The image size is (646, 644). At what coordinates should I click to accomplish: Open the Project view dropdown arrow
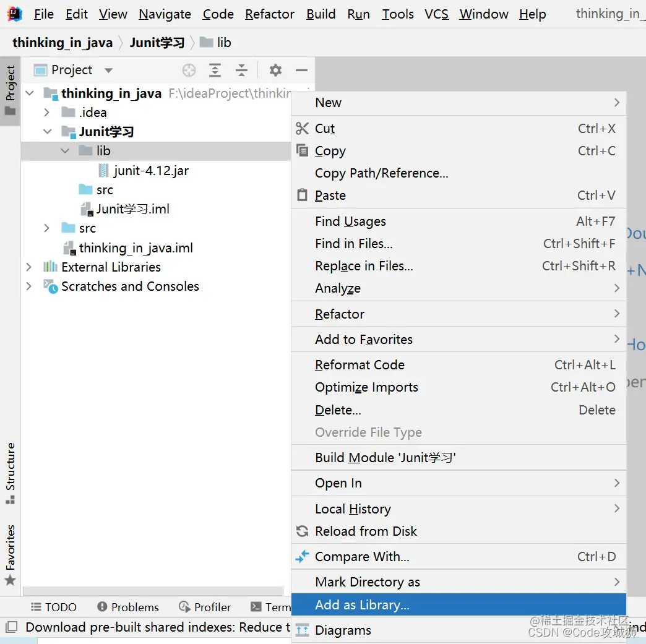point(108,71)
